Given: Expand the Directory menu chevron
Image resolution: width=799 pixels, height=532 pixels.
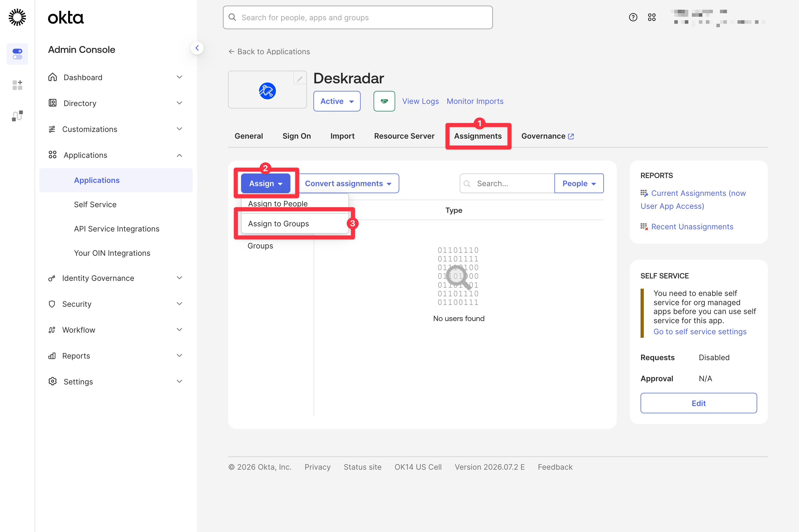Looking at the screenshot, I should (x=180, y=103).
